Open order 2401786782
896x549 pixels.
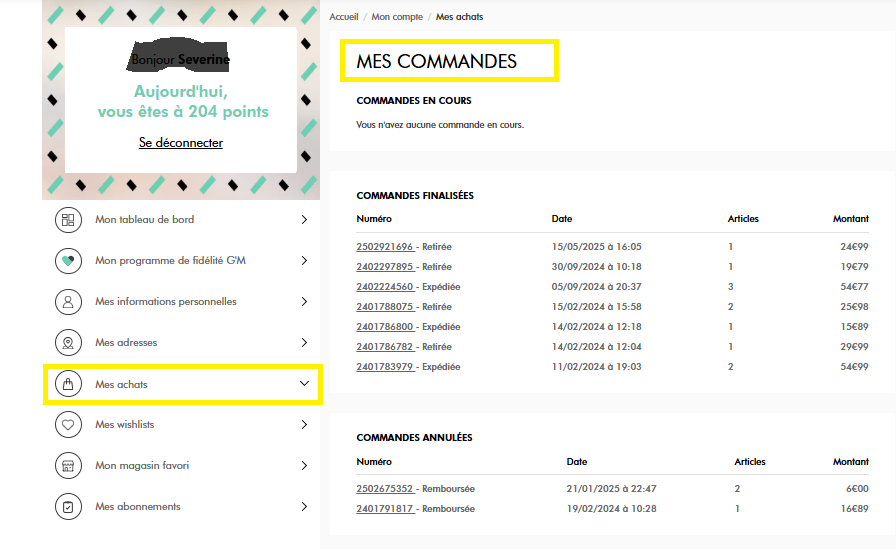[x=385, y=347]
